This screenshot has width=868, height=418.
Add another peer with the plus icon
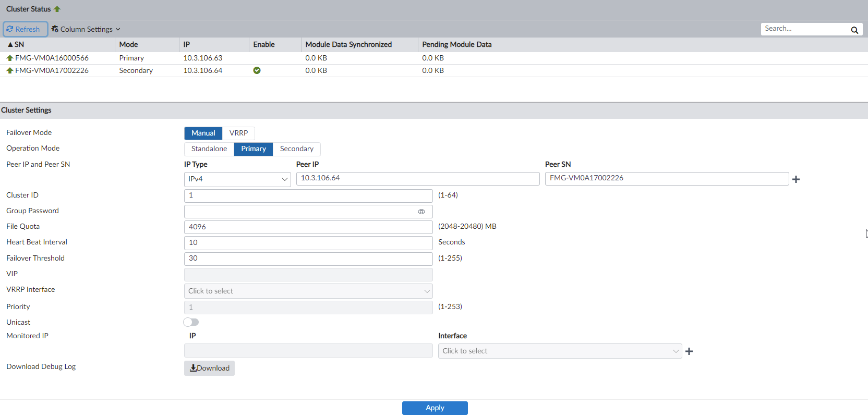click(796, 179)
